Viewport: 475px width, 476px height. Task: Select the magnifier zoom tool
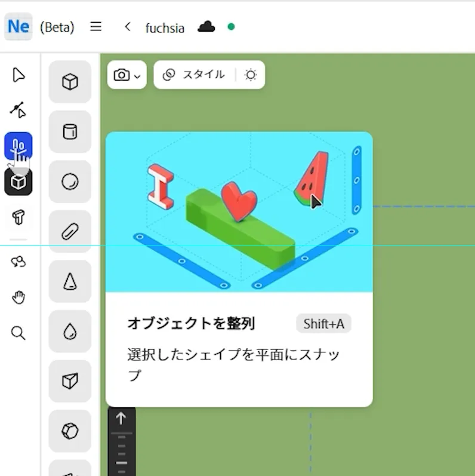pyautogui.click(x=18, y=333)
